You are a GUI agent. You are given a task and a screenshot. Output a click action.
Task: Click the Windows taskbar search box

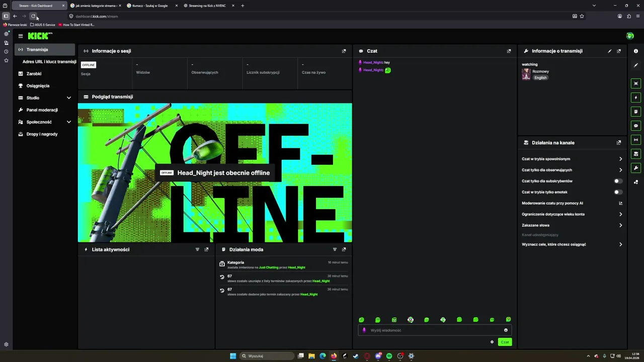(x=266, y=356)
